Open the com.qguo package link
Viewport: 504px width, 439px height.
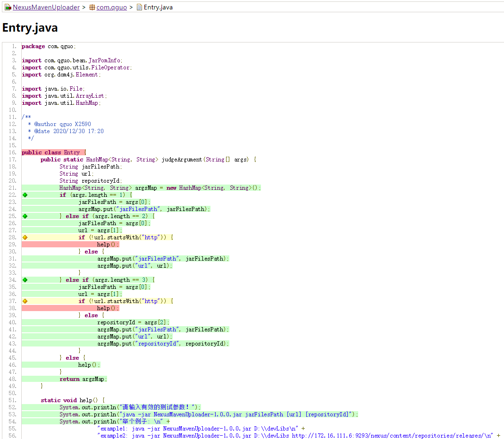111,7
